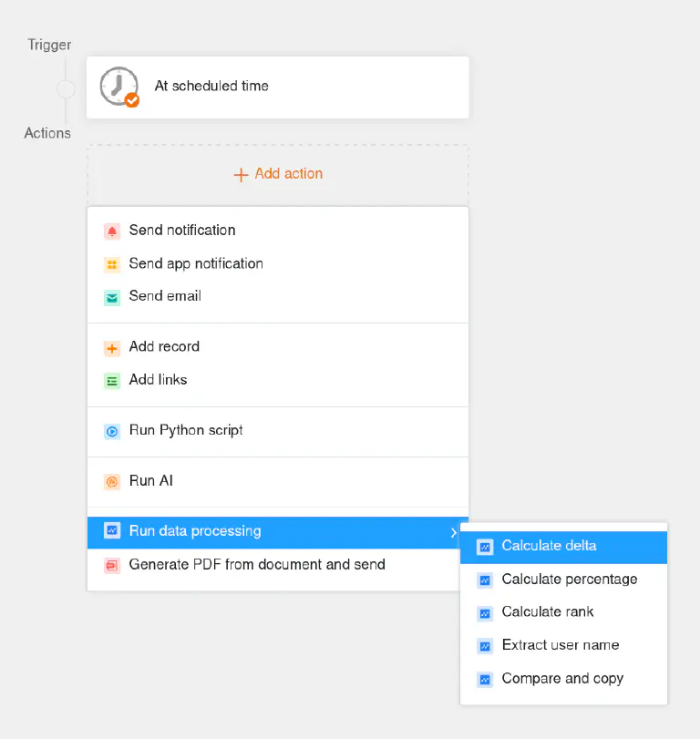
Task: Choose Extract user name action
Action: coord(560,645)
